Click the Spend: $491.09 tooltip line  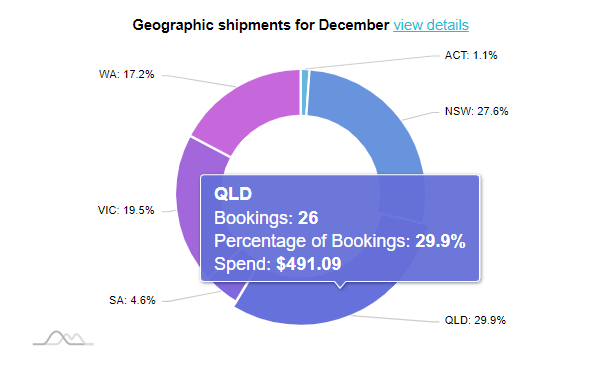pyautogui.click(x=277, y=264)
